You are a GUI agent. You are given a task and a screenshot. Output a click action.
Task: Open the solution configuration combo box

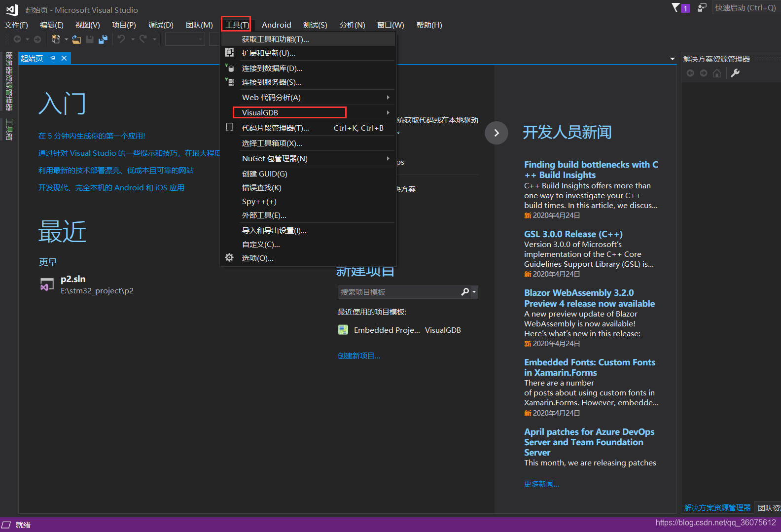185,39
